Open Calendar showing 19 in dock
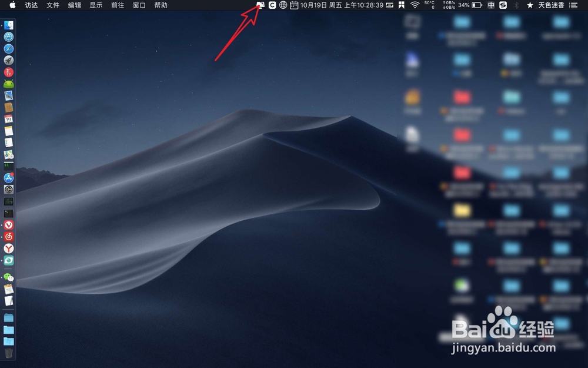The width and height of the screenshot is (588, 368). coord(9,119)
